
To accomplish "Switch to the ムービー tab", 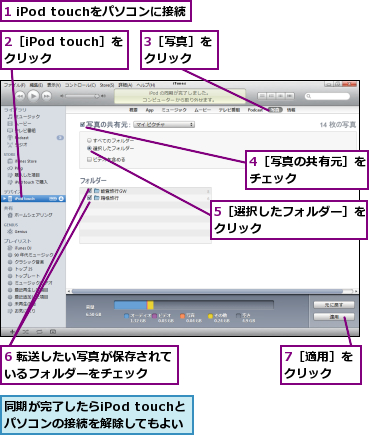I will pos(202,110).
